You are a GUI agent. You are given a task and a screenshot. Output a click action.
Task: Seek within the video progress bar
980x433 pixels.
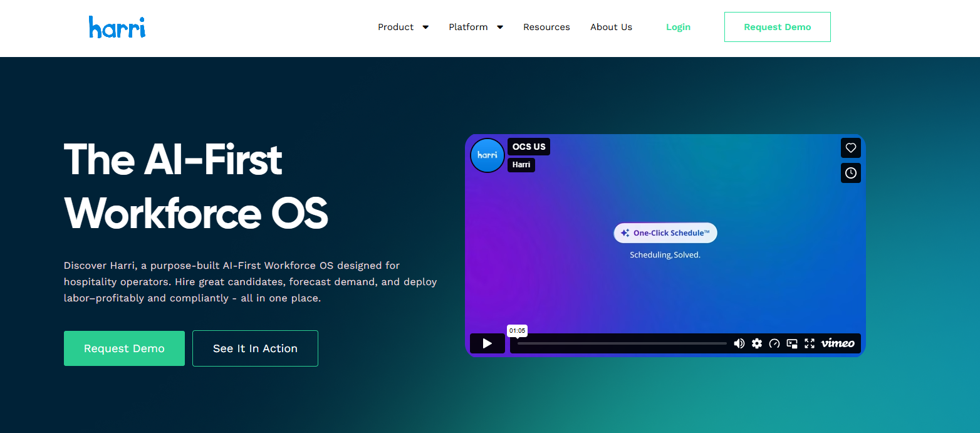622,343
